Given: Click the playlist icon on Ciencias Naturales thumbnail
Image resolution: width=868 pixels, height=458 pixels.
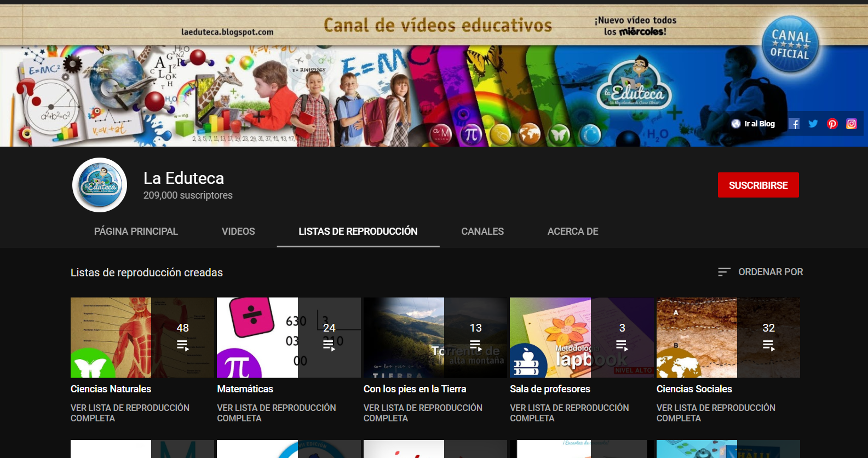Looking at the screenshot, I should (x=183, y=345).
